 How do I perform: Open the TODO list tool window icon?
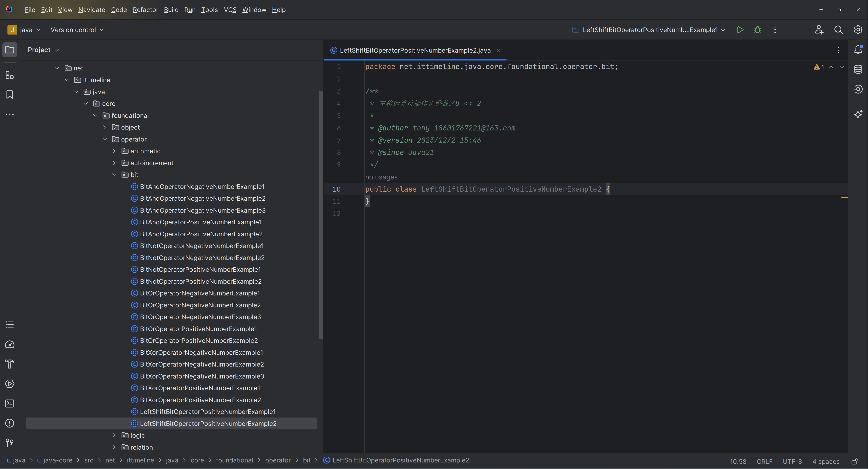coord(10,325)
